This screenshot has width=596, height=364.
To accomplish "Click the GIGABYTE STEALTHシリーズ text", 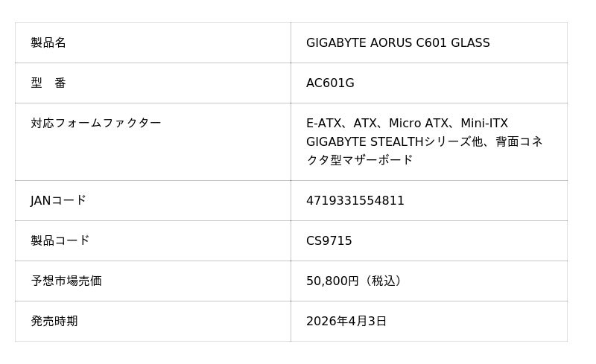I will tap(388, 141).
